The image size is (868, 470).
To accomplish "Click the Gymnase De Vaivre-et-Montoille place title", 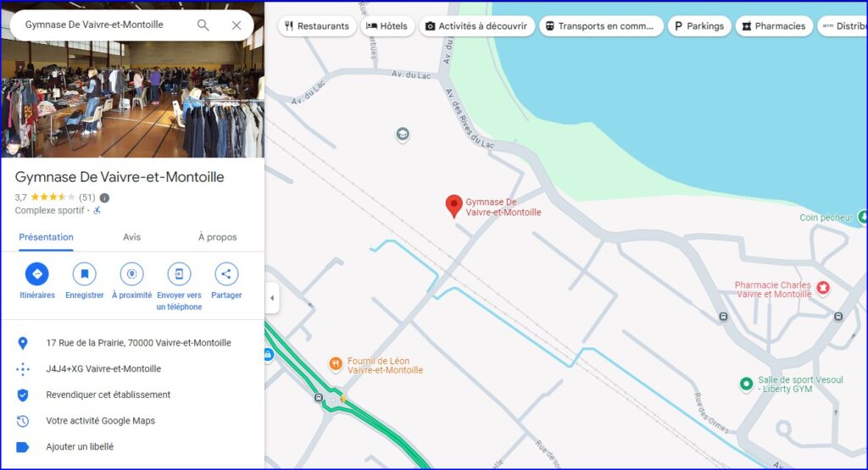I will pyautogui.click(x=120, y=177).
